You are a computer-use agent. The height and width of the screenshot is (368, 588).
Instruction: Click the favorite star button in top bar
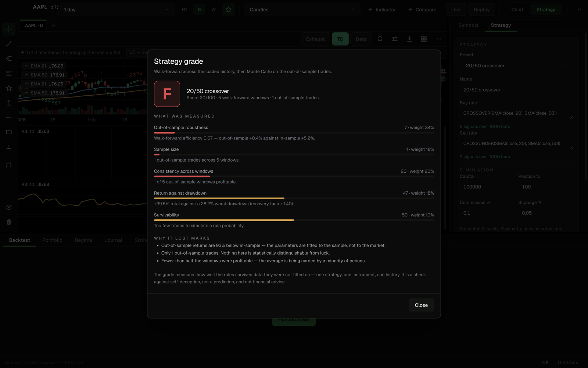click(x=228, y=10)
